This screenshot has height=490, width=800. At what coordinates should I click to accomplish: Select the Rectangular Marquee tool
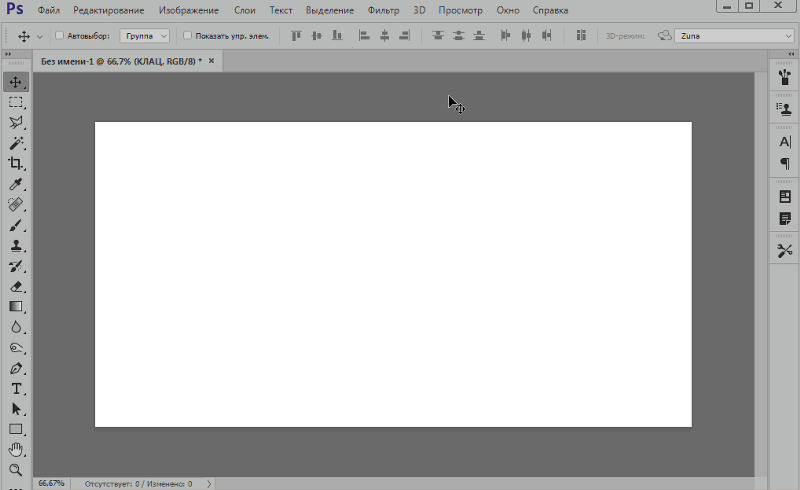point(16,103)
